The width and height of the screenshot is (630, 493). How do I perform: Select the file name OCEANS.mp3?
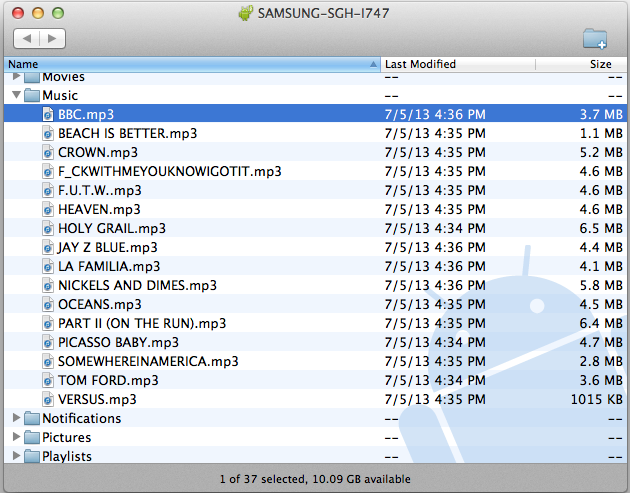(100, 304)
